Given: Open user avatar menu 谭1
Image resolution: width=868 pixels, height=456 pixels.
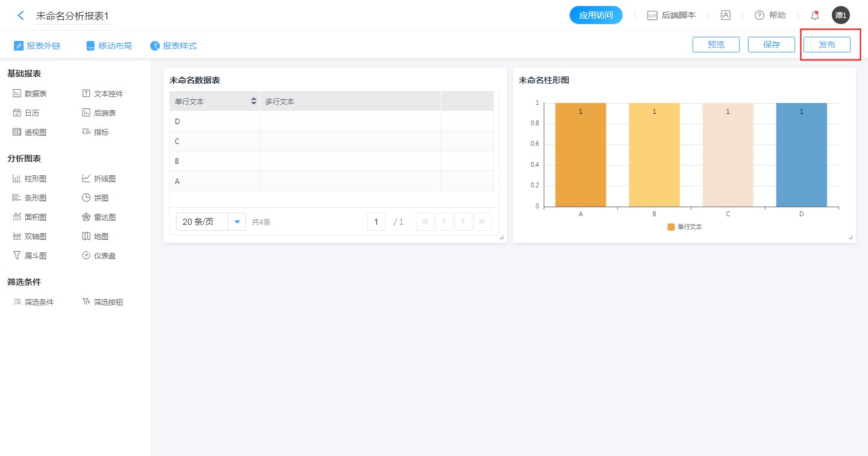Looking at the screenshot, I should (x=840, y=16).
